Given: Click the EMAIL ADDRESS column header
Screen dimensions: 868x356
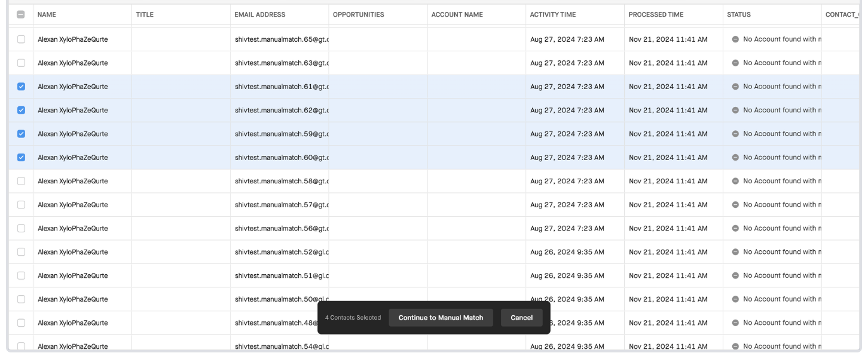Looking at the screenshot, I should pyautogui.click(x=259, y=14).
